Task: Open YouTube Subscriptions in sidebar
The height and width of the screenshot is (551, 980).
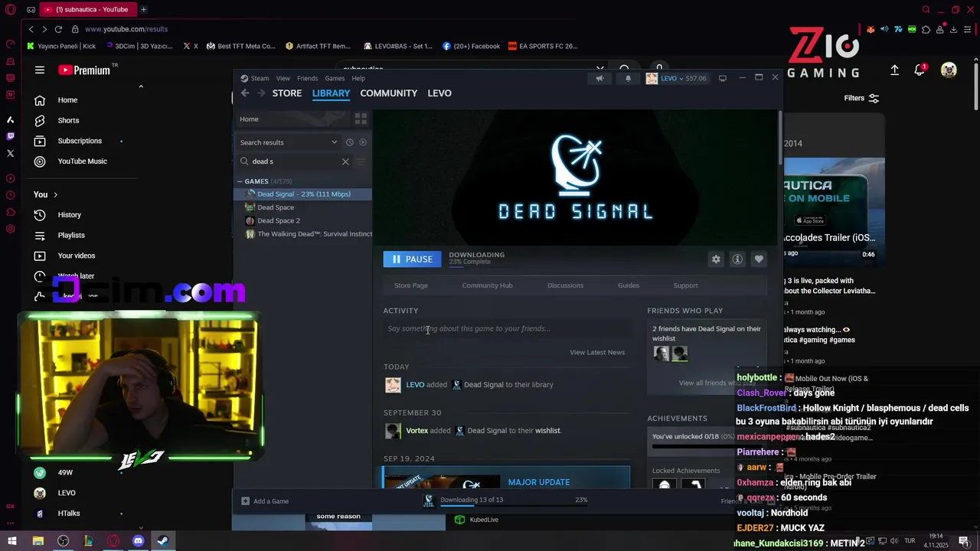Action: (x=80, y=141)
